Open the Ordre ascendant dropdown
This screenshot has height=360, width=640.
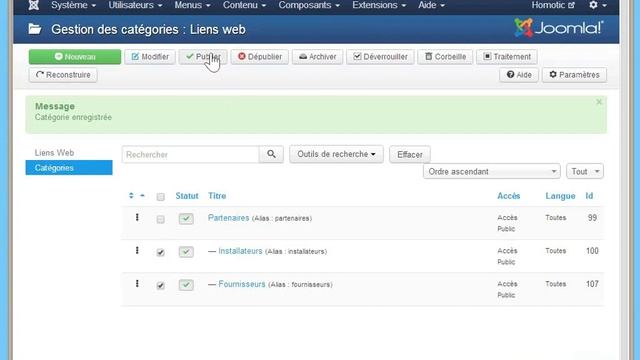point(492,171)
